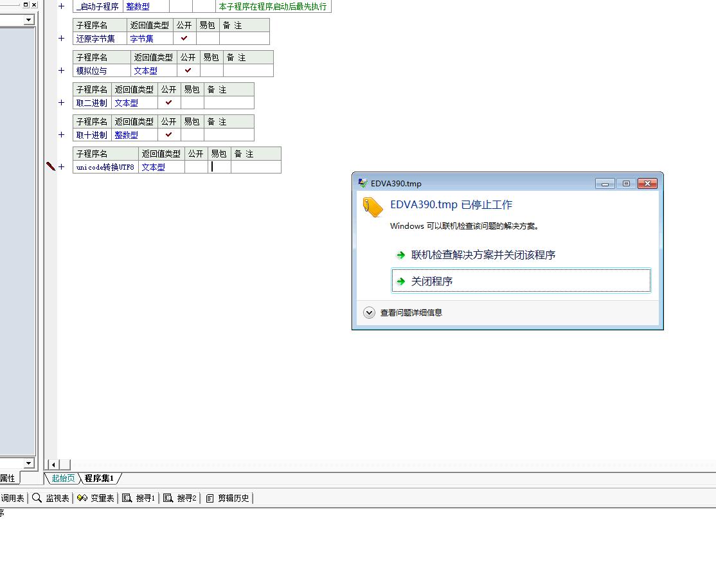Enable 公开 for unicode转换UTF8
This screenshot has width=716, height=588.
196,166
